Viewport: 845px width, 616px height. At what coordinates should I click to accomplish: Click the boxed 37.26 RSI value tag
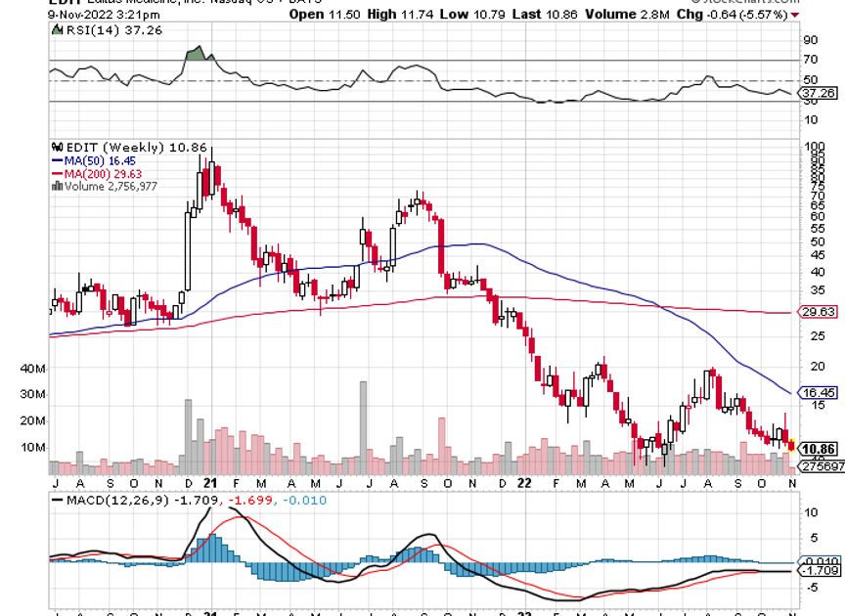[x=818, y=93]
